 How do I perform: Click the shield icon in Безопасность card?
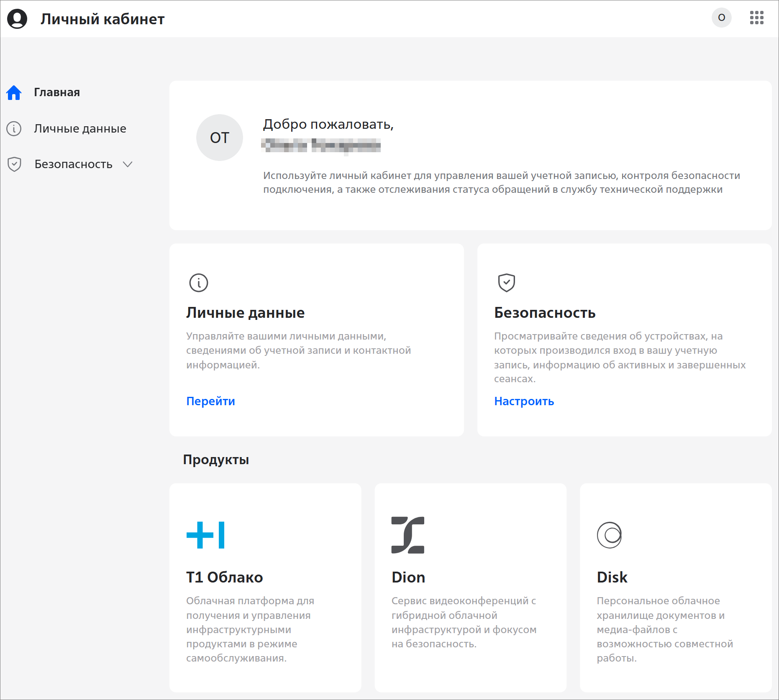tap(506, 283)
